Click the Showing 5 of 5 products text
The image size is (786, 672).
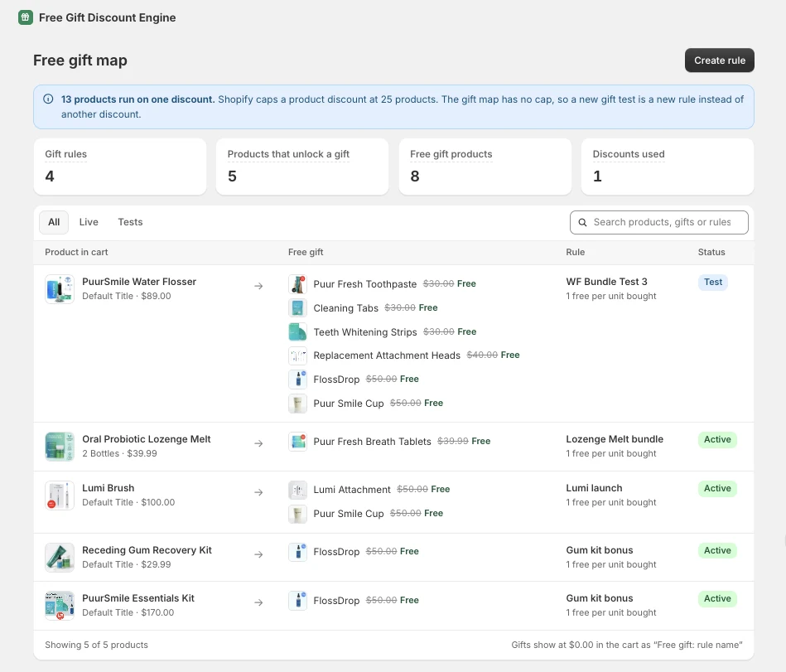point(96,645)
